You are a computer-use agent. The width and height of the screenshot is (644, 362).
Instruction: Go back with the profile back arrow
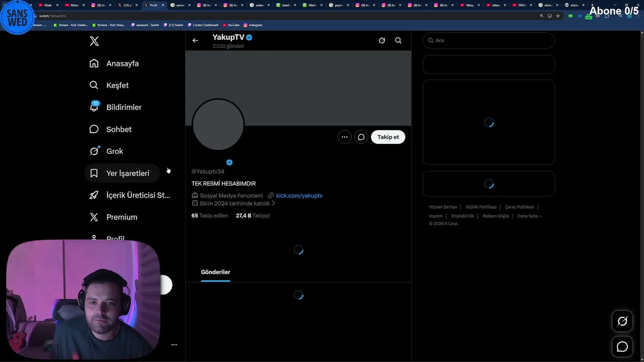click(195, 41)
